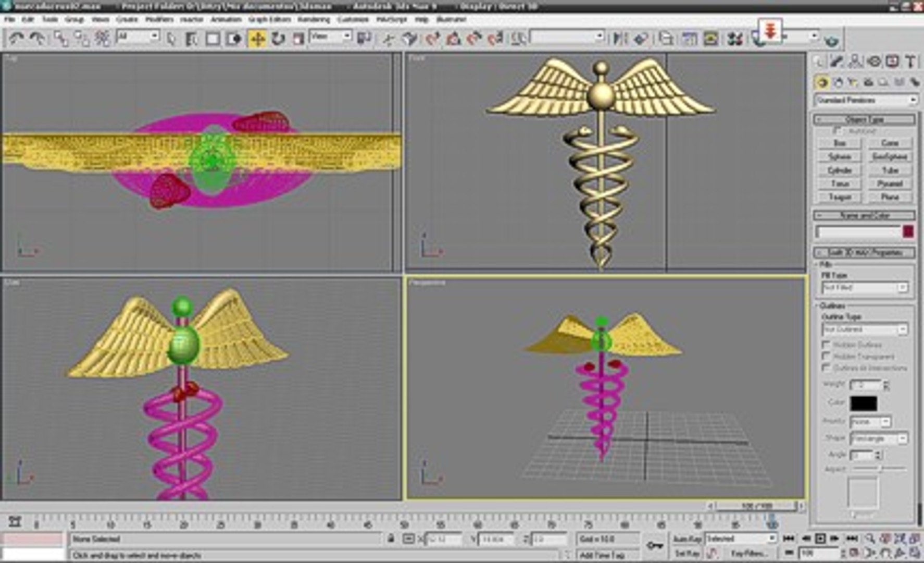The image size is (924, 563).
Task: Activate the Select and Rotate tool
Action: (278, 39)
